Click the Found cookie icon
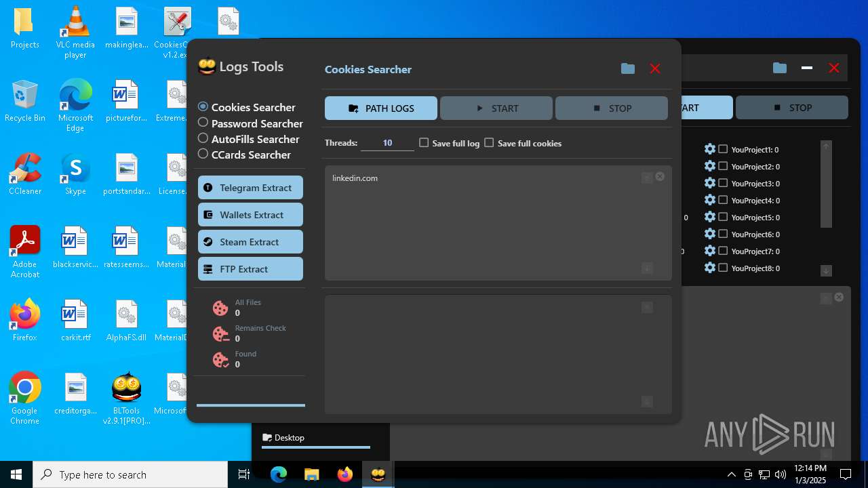 coord(220,360)
